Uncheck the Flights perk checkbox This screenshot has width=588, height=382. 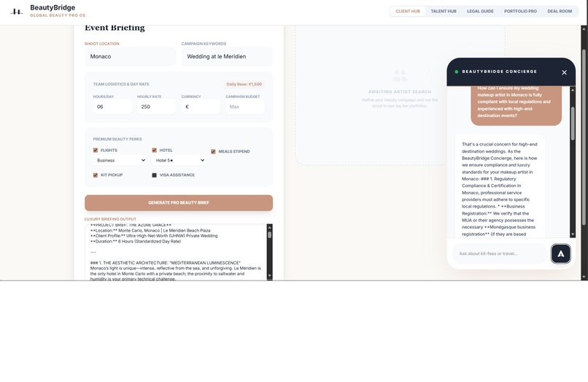click(x=96, y=150)
